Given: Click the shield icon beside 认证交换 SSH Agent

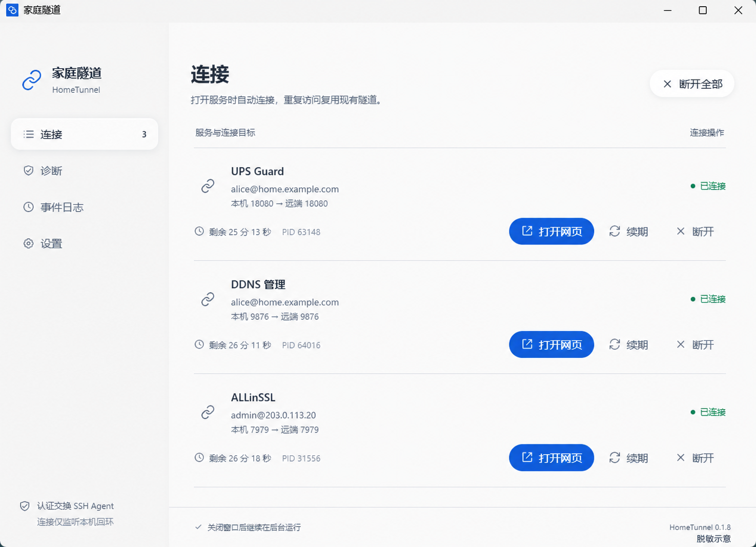Looking at the screenshot, I should coord(25,506).
